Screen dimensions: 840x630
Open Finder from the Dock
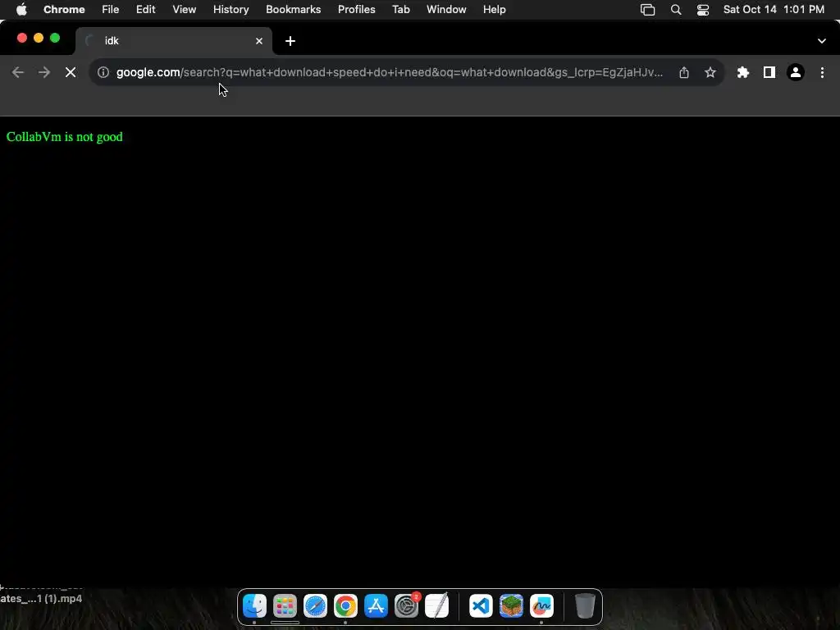click(254, 606)
